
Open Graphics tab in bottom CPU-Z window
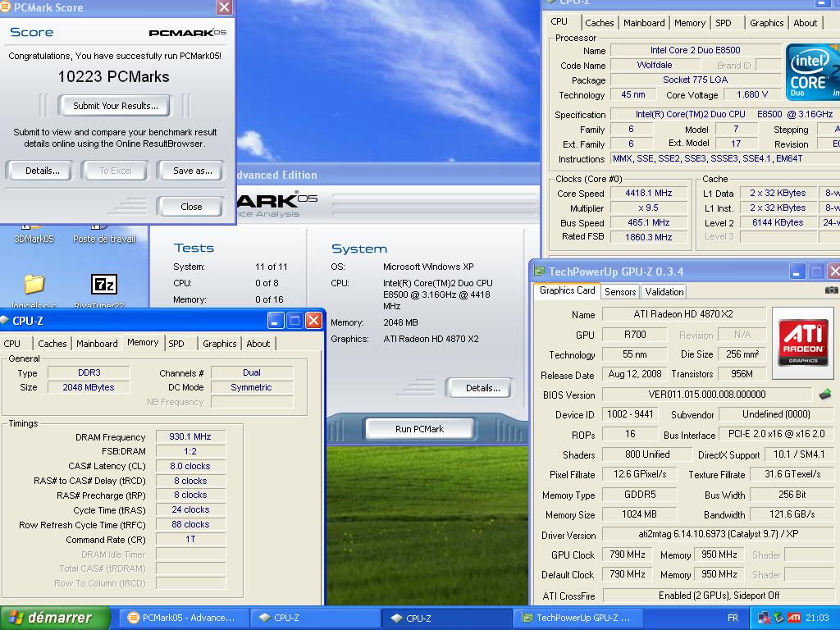point(220,344)
